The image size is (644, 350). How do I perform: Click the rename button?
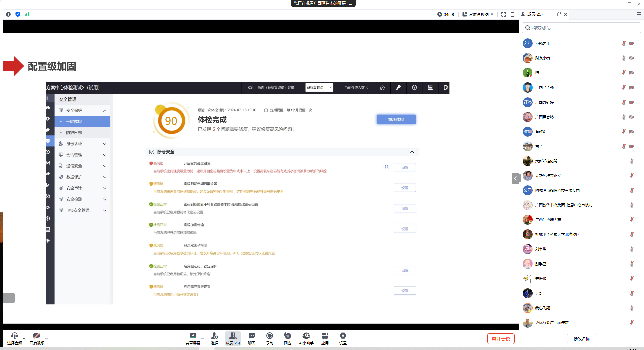[x=581, y=339]
